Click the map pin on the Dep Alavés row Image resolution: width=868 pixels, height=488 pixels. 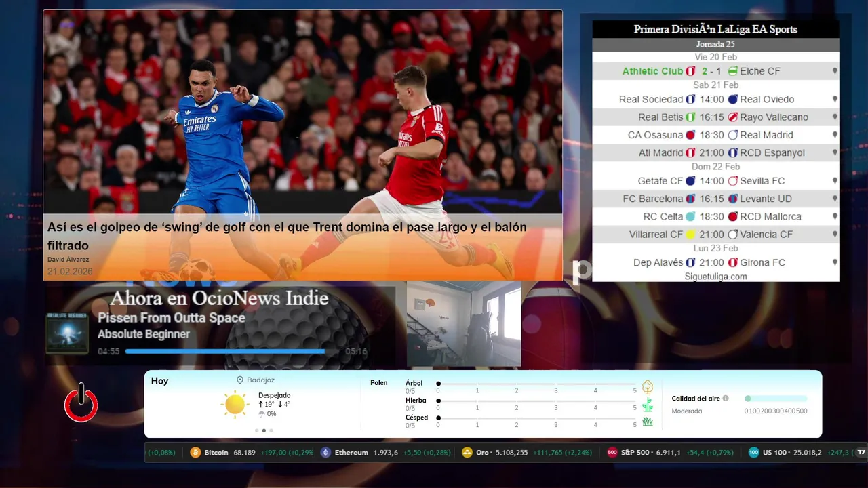click(x=835, y=262)
